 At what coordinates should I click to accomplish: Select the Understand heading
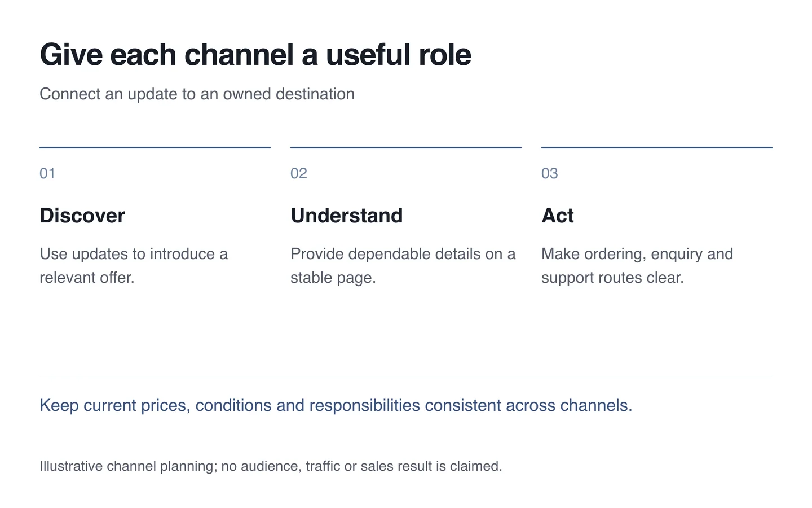coord(347,216)
